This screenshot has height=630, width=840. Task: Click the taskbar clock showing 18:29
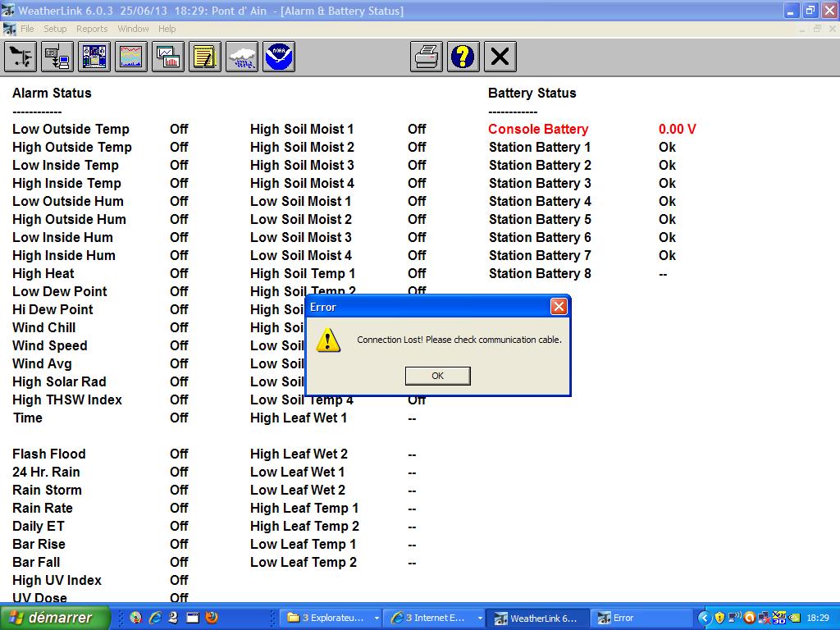(818, 618)
